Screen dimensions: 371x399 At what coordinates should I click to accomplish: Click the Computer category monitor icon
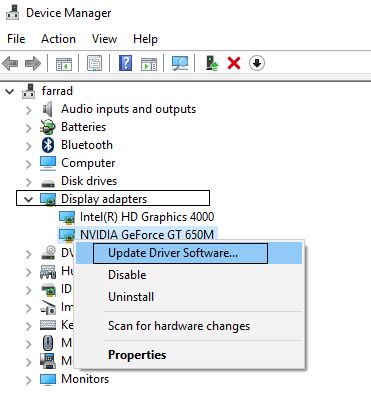click(48, 163)
